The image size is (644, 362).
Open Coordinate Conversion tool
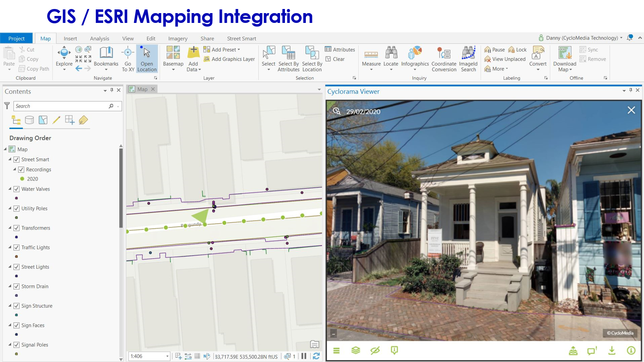(444, 59)
